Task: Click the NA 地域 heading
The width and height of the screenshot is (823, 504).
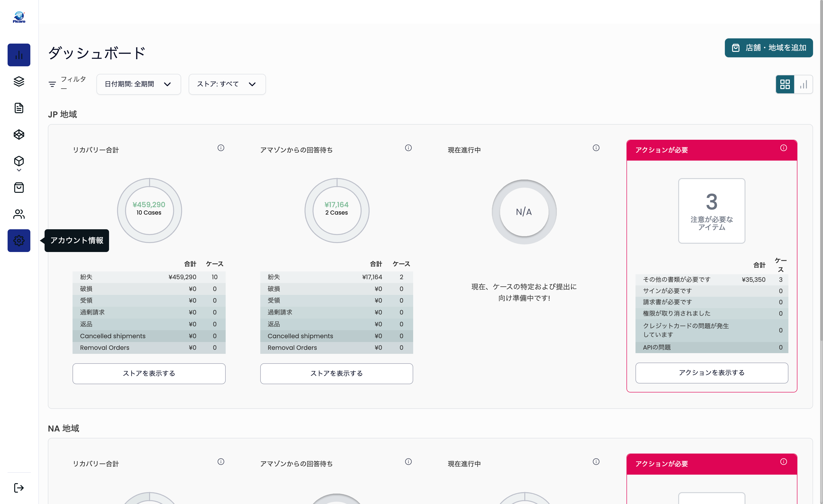Action: coord(64,428)
